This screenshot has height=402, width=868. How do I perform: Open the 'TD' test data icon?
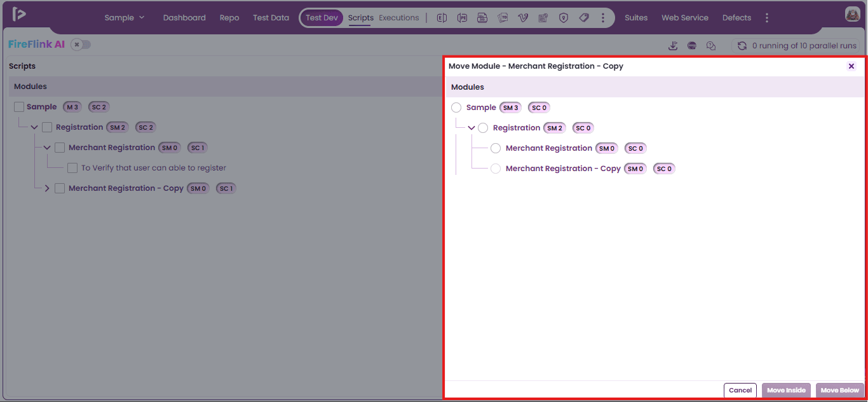[x=503, y=18]
